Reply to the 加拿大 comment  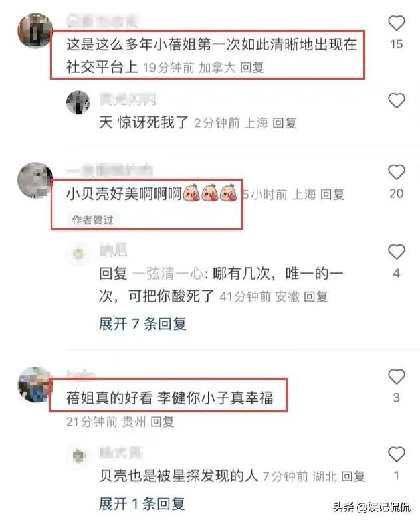(x=252, y=68)
